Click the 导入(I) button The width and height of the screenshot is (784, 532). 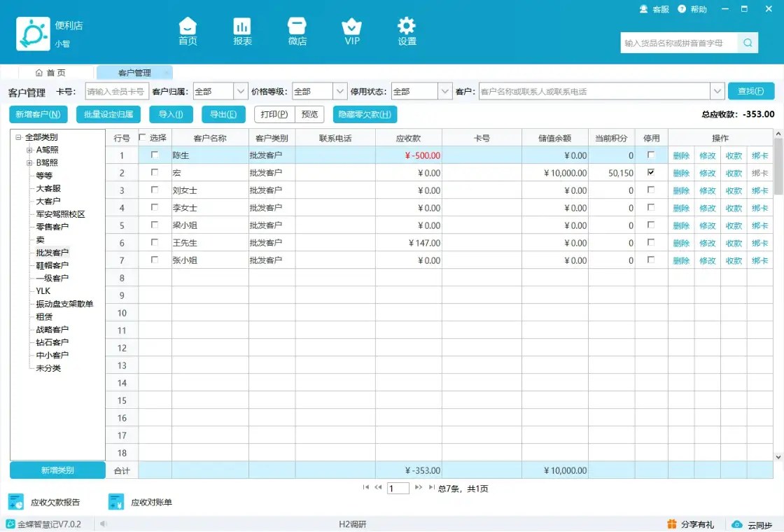pos(171,114)
